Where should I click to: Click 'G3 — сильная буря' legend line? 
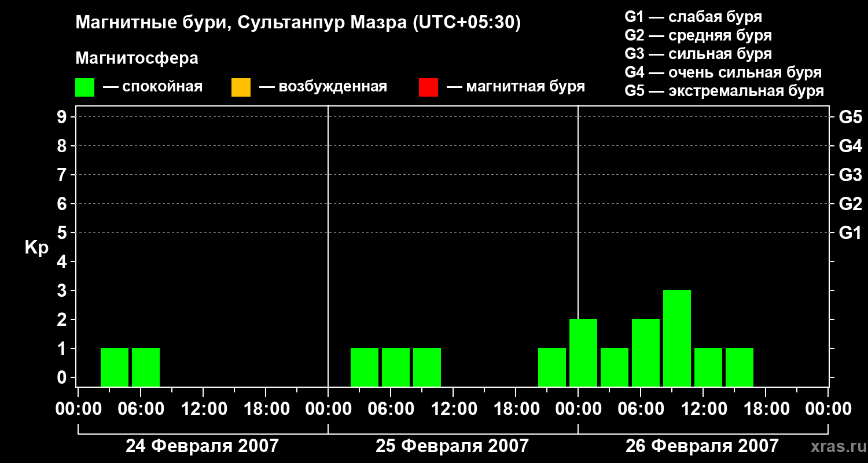[698, 54]
